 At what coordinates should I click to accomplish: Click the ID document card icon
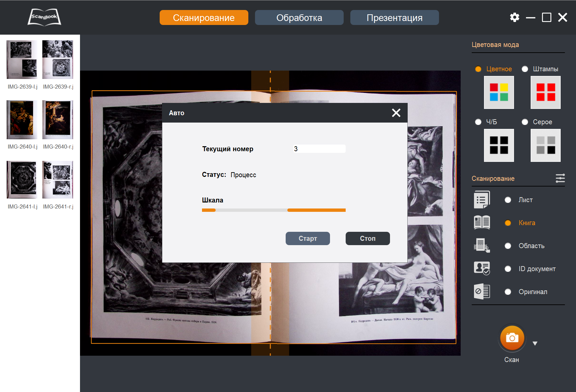click(482, 268)
